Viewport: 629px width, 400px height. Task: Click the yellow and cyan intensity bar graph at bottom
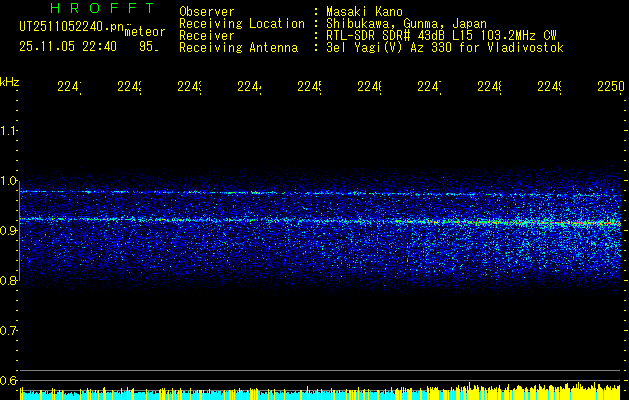point(320,392)
